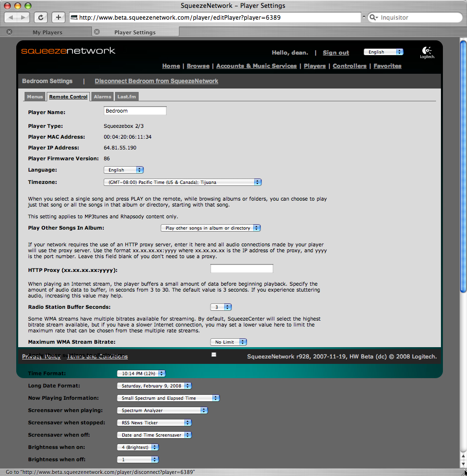Open the Timezone dropdown

pyautogui.click(x=182, y=182)
